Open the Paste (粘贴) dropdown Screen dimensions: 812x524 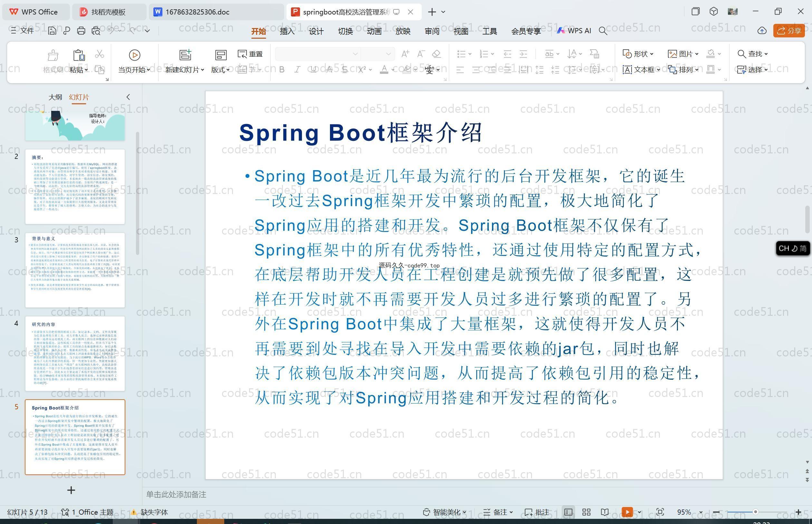(79, 70)
